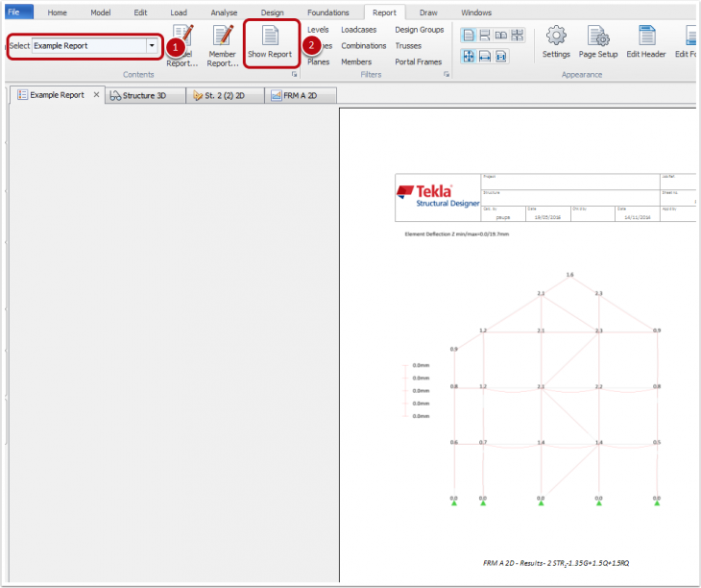This screenshot has width=701, height=588.
Task: Select two-page book view icon
Action: 501,36
